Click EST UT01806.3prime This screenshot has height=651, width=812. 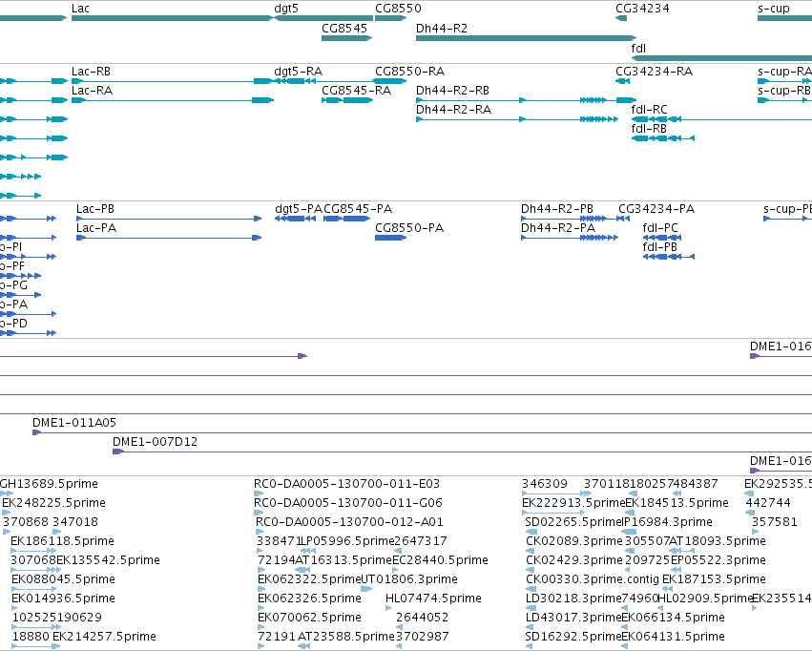[409, 580]
